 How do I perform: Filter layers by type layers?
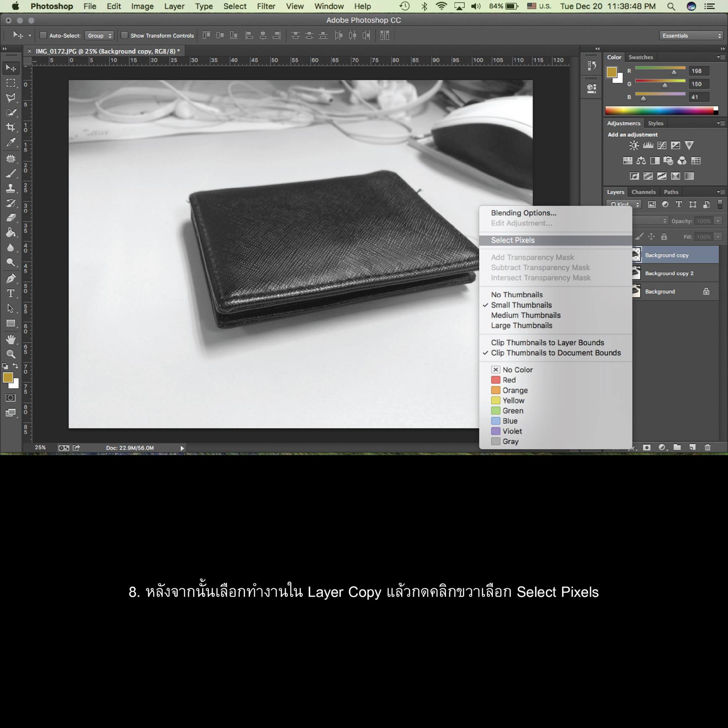pyautogui.click(x=679, y=204)
